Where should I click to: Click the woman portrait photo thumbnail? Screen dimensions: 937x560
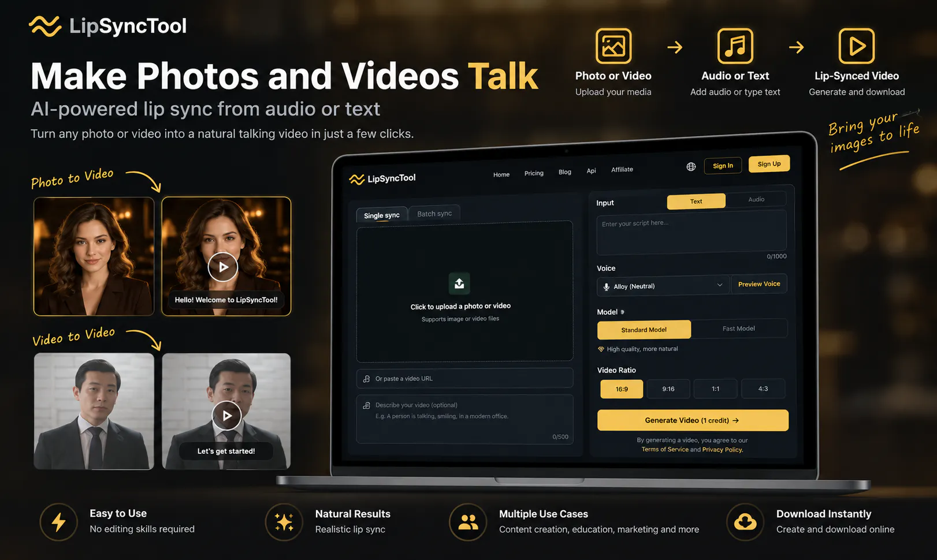tap(94, 256)
